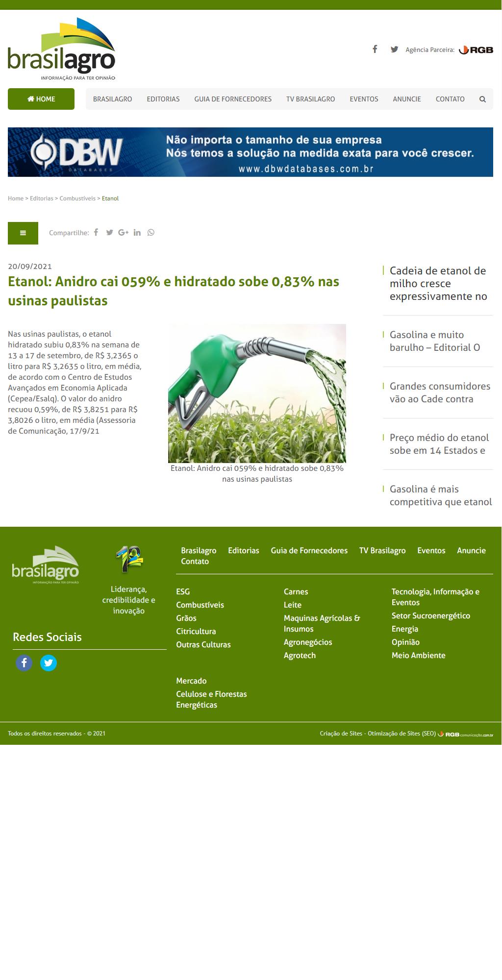Screen dimensions: 502x980
Task: Toggle the green hamburger menu button
Action: coord(23,233)
